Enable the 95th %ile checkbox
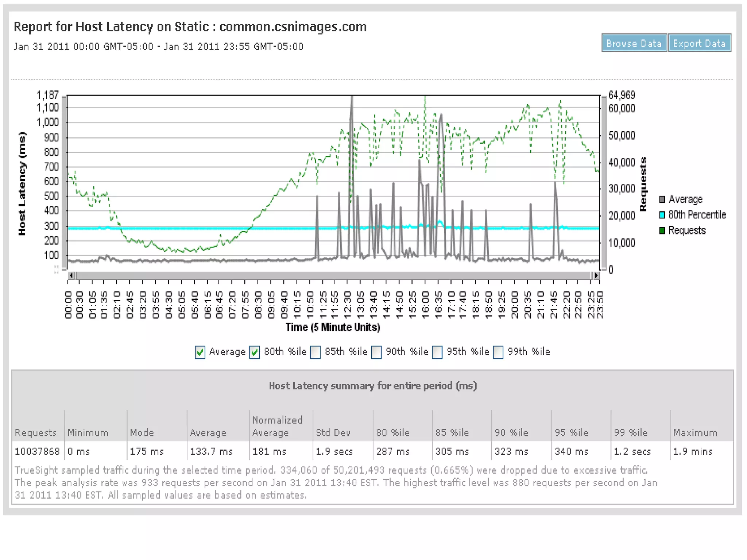The image size is (747, 560). pos(437,352)
